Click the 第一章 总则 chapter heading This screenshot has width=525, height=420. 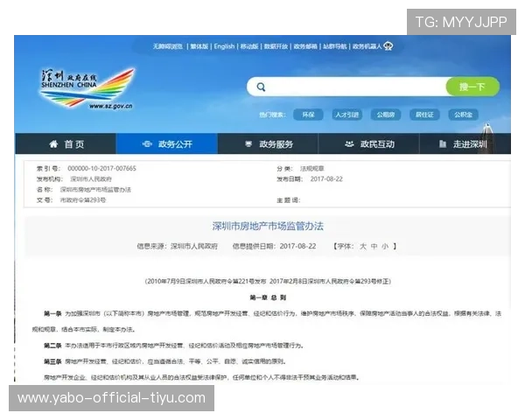[x=268, y=297]
